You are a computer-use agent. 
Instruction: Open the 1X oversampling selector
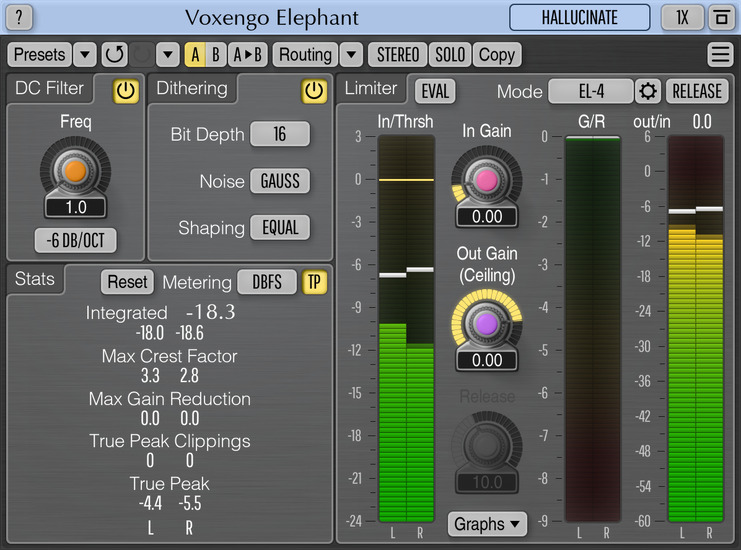coord(682,18)
